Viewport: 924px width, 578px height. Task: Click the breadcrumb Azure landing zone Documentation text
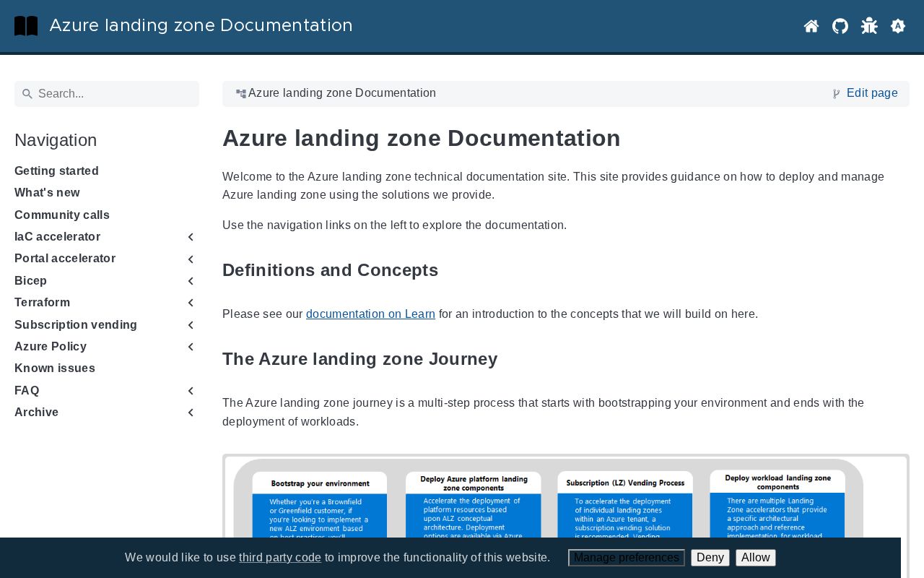(342, 93)
